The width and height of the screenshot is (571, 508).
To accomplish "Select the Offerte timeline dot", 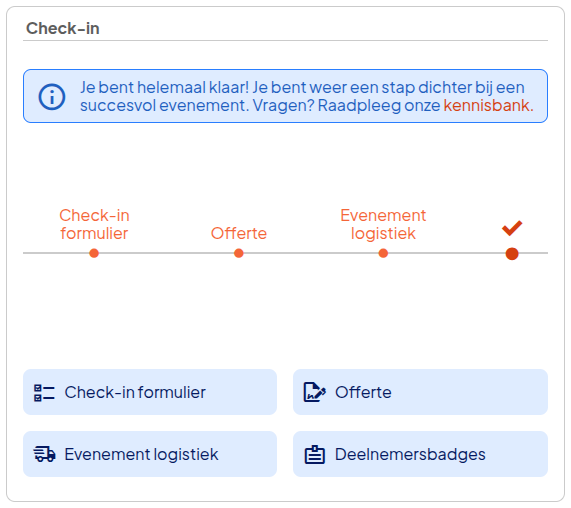I will (239, 253).
